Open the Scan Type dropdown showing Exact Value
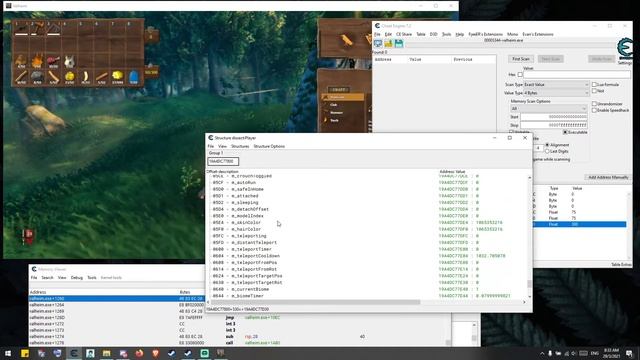Viewport: 640px width, 360px height. click(x=556, y=84)
